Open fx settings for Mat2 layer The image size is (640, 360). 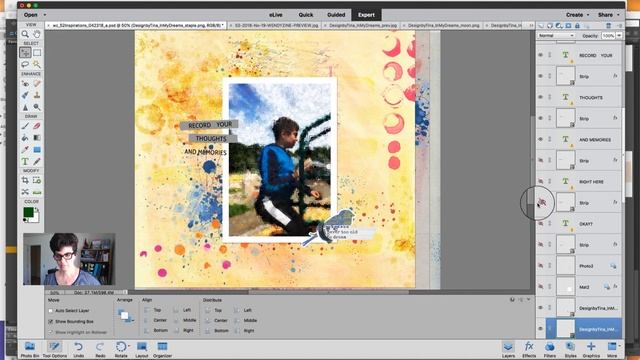point(615,287)
